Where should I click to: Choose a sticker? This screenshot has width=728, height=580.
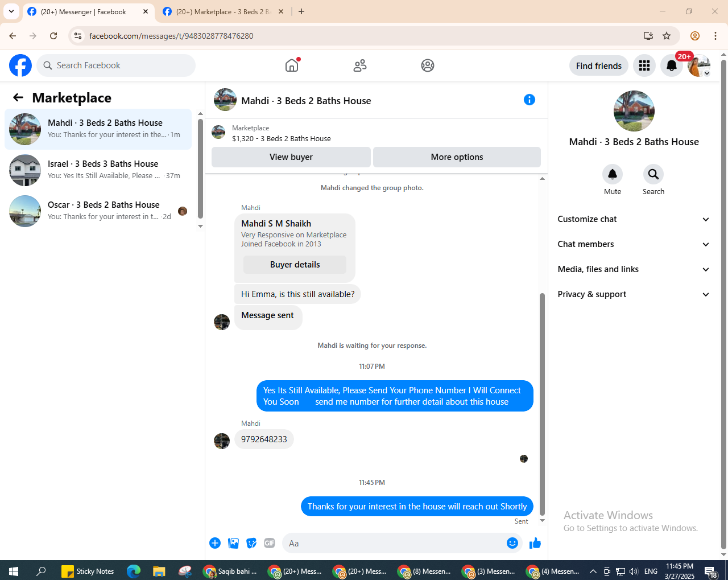[x=251, y=543]
